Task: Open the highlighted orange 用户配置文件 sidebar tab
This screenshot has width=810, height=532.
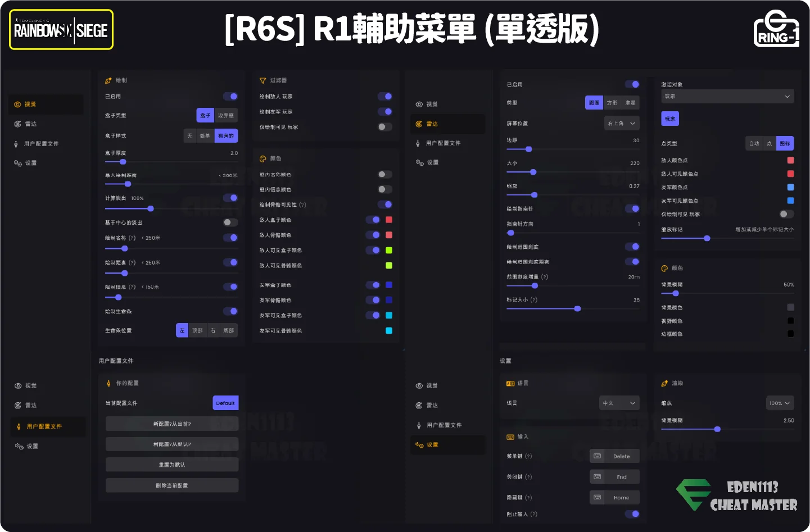Action: pos(48,426)
